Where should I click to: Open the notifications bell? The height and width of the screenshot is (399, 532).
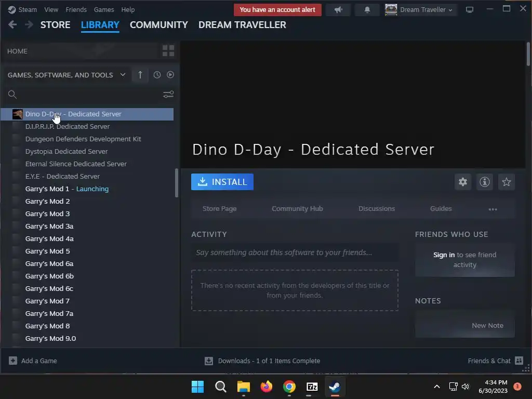(x=367, y=10)
